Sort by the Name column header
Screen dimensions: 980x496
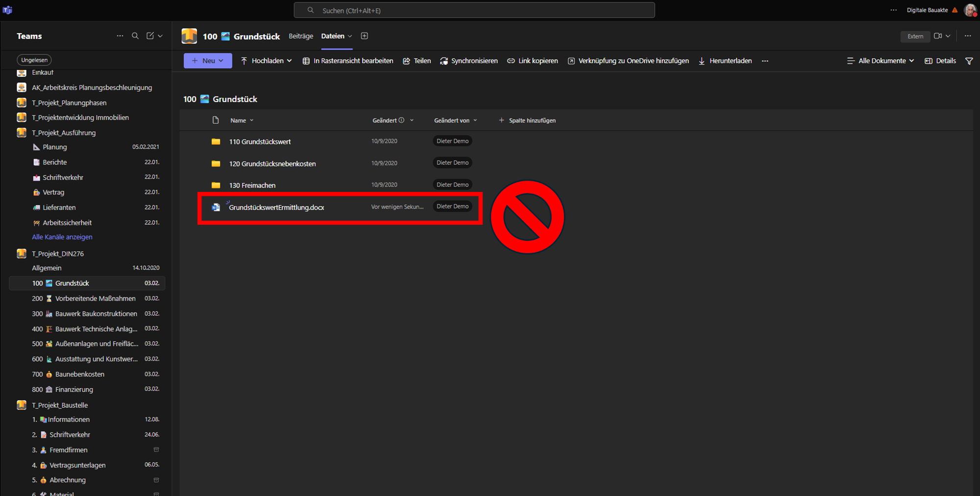(239, 120)
